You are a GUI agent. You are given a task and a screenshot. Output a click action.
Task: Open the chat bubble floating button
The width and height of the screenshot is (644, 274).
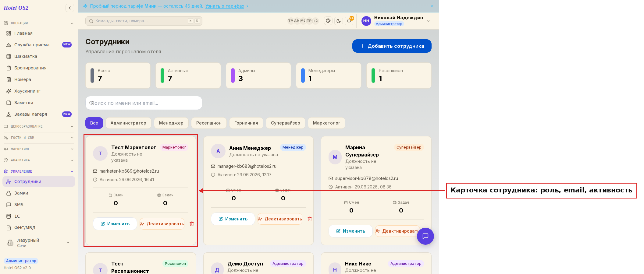coord(425,236)
